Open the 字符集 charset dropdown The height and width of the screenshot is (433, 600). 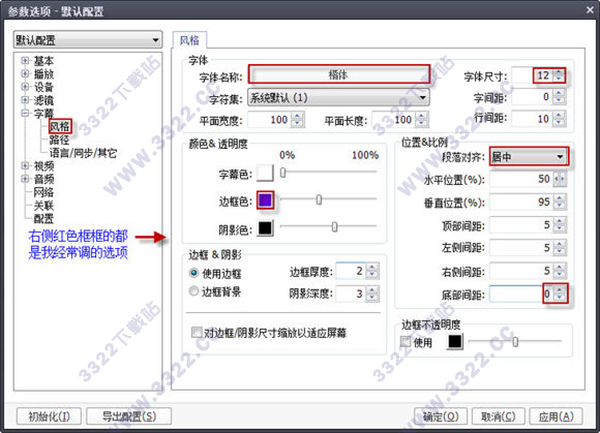[x=338, y=98]
